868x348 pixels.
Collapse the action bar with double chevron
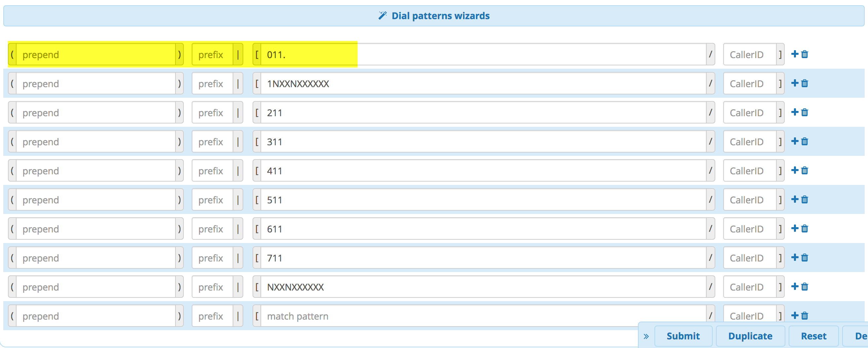coord(646,336)
